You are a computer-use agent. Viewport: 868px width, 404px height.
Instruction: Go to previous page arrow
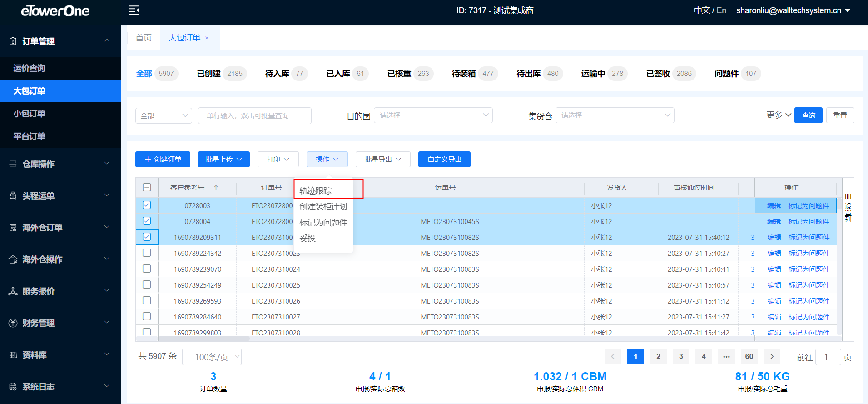click(x=613, y=357)
